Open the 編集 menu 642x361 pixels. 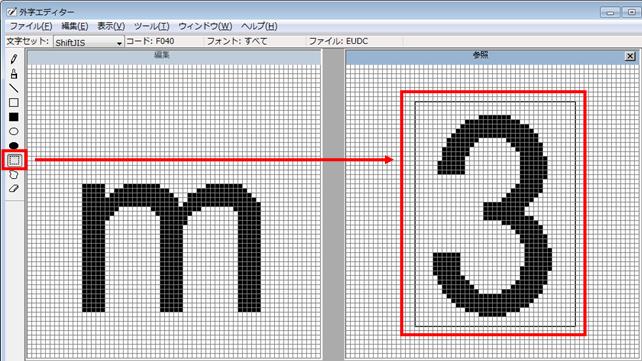[75, 26]
